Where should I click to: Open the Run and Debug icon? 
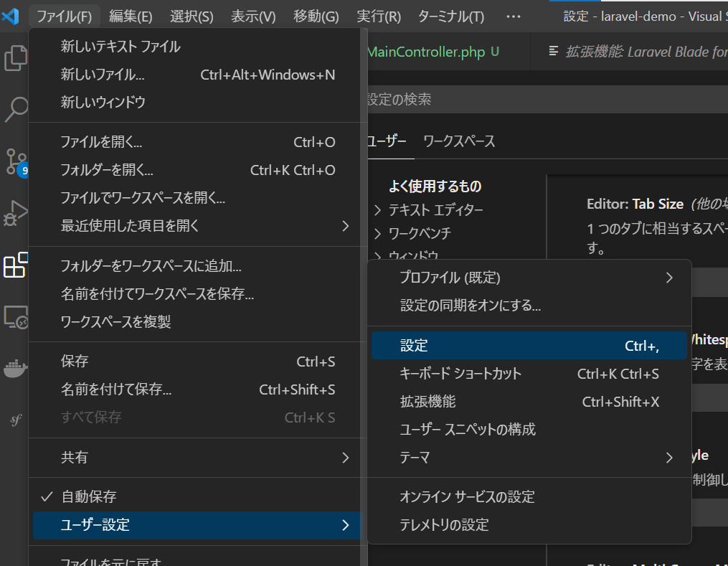(x=16, y=214)
